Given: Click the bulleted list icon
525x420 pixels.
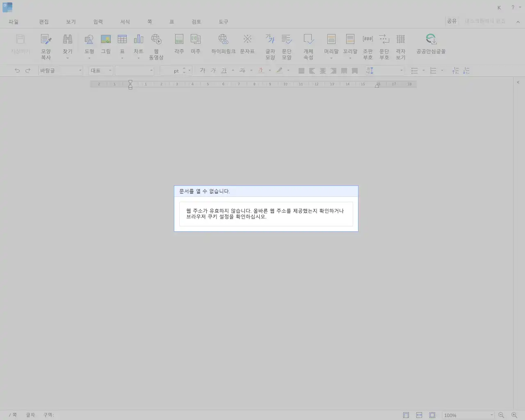Looking at the screenshot, I should [x=415, y=71].
